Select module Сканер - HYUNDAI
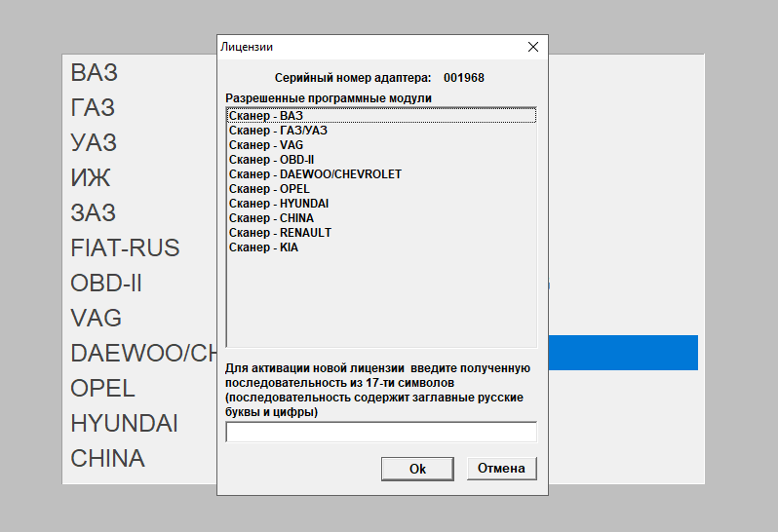The image size is (778, 532). click(x=381, y=204)
